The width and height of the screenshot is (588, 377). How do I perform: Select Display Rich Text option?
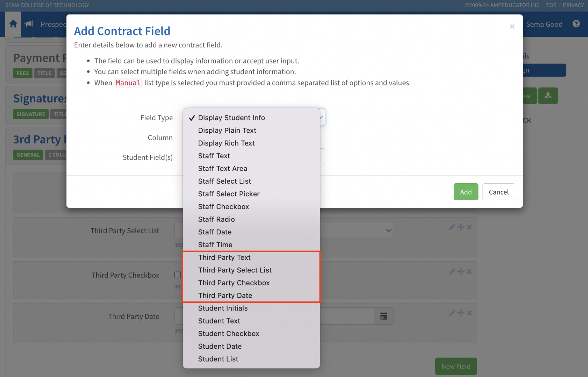[226, 143]
